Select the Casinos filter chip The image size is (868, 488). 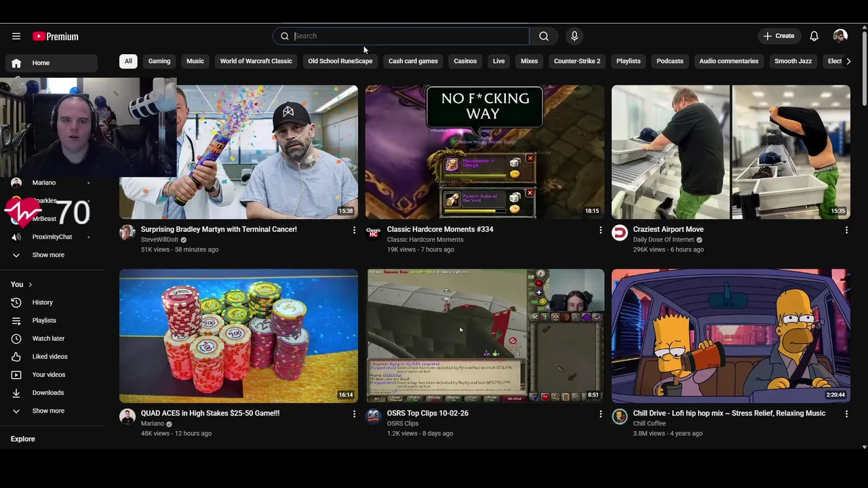tap(465, 61)
